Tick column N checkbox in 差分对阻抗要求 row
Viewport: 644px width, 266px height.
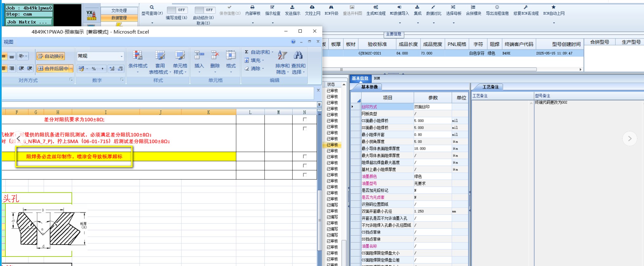coord(305,120)
